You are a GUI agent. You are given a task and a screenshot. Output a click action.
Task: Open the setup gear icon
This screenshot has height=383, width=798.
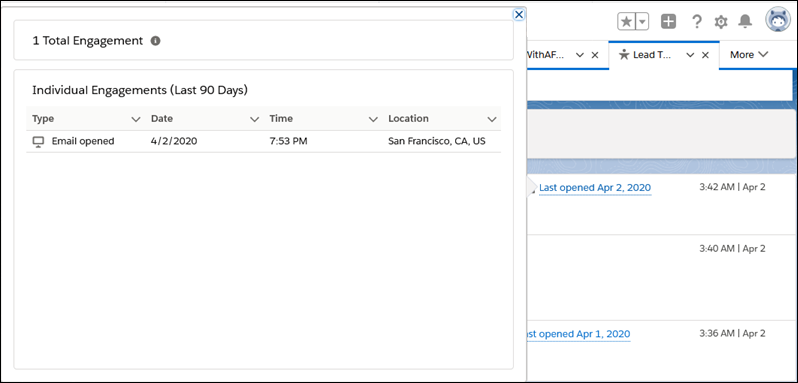721,22
